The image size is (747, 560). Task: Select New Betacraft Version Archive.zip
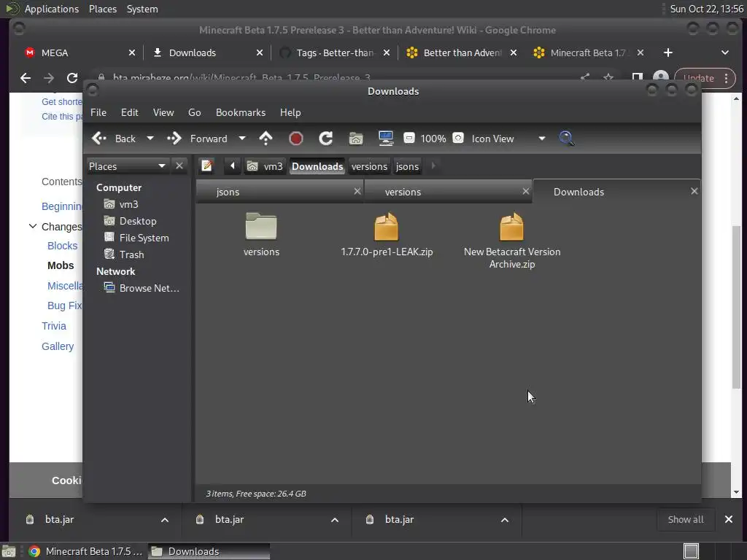511,241
